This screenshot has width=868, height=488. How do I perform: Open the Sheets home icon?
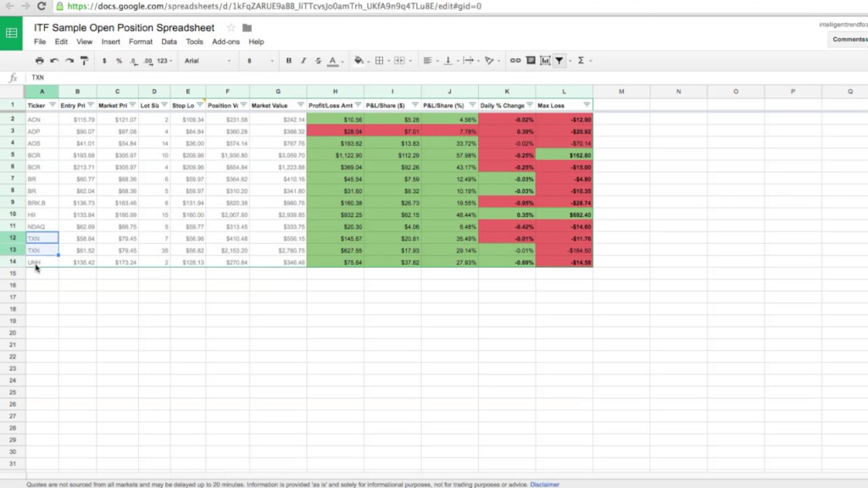pyautogui.click(x=11, y=33)
